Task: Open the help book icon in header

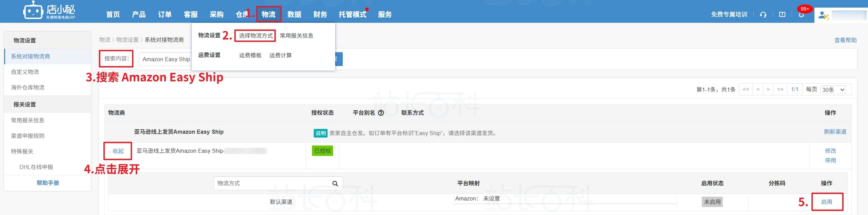Action: click(x=782, y=15)
